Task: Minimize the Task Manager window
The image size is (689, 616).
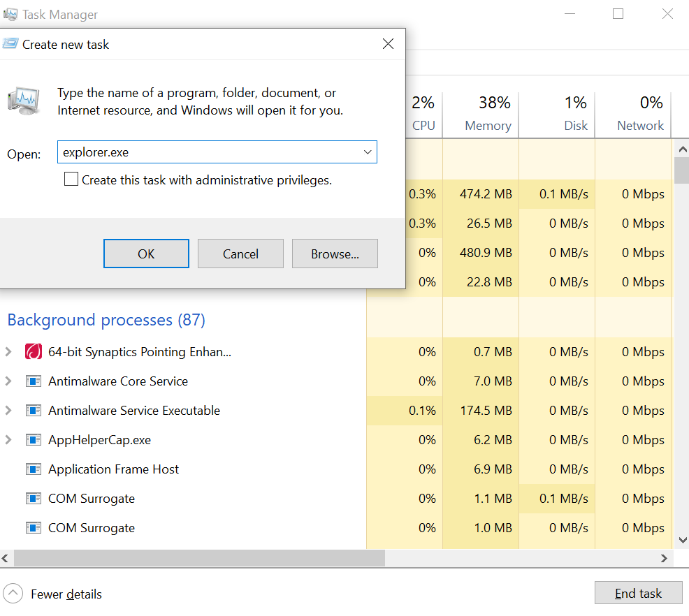Action: click(x=570, y=13)
